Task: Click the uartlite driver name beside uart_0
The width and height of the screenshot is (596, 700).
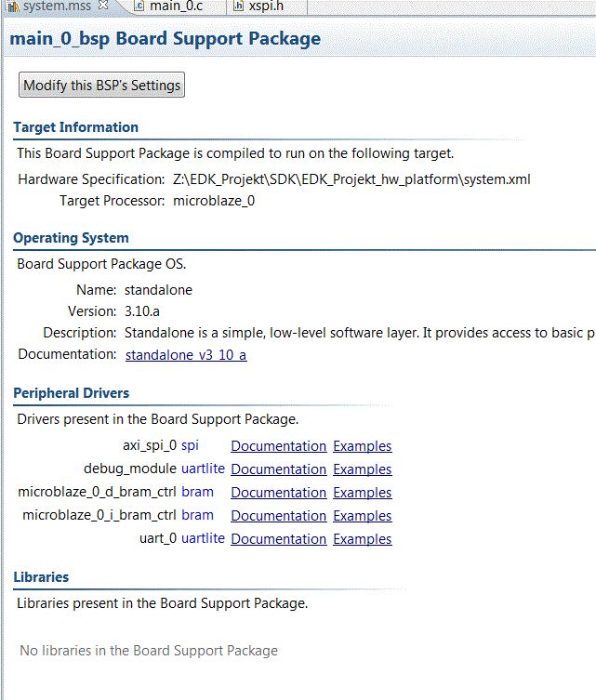Action: [x=203, y=538]
